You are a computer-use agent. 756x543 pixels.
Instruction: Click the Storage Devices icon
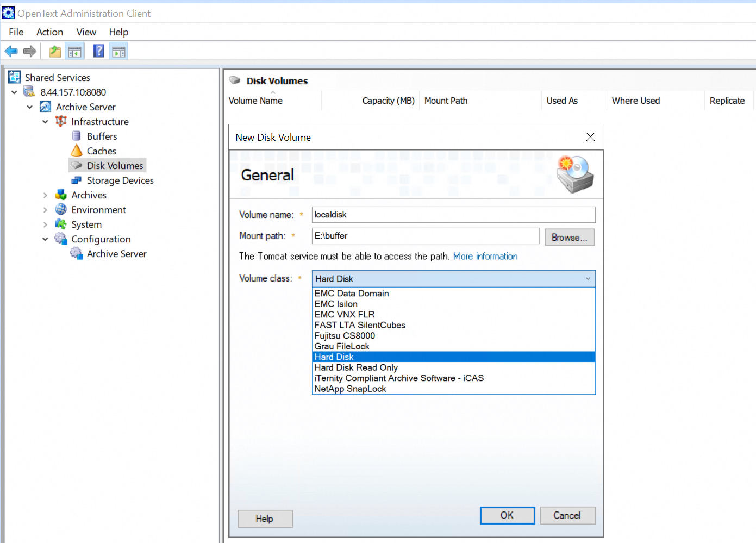tap(77, 180)
